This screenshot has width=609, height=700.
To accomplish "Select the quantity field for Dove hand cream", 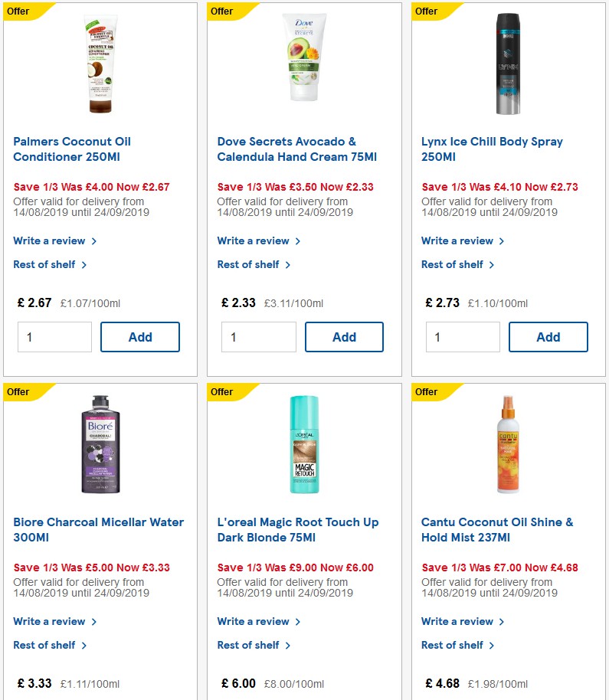I will click(258, 337).
